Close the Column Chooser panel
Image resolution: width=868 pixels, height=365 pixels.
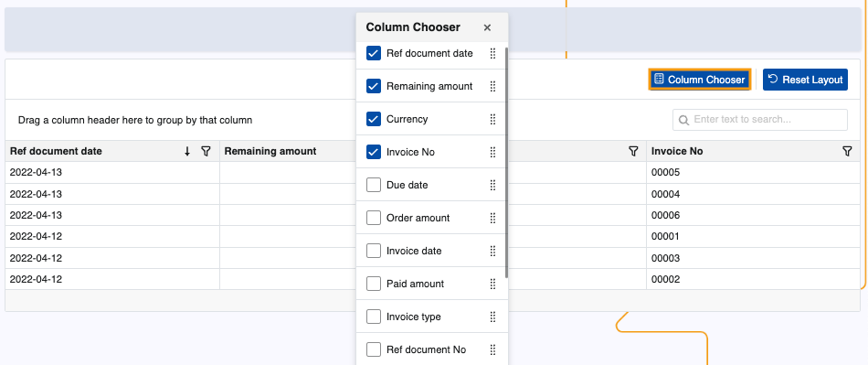(487, 27)
